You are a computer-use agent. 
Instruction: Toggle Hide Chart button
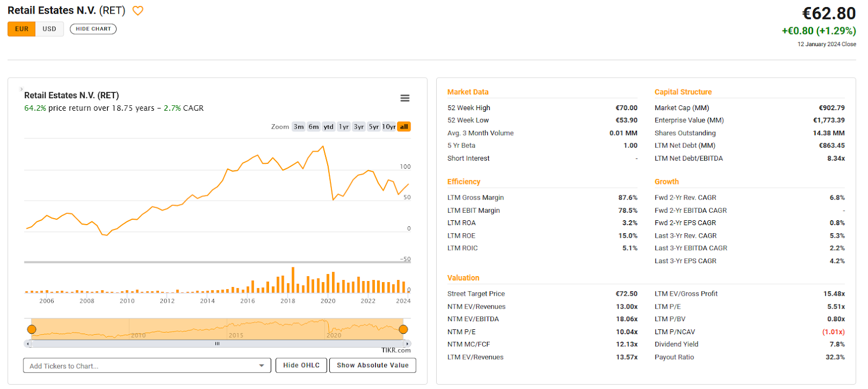(93, 29)
